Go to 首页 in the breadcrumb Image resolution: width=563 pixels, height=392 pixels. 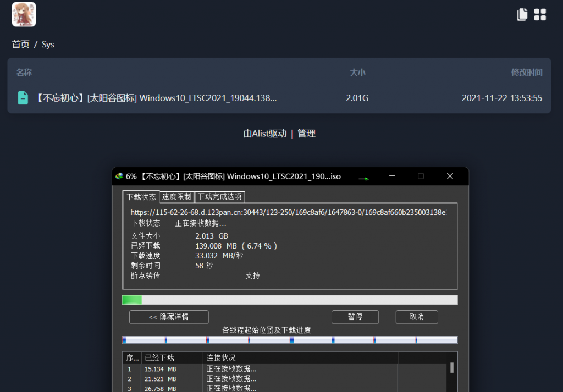[x=20, y=45]
